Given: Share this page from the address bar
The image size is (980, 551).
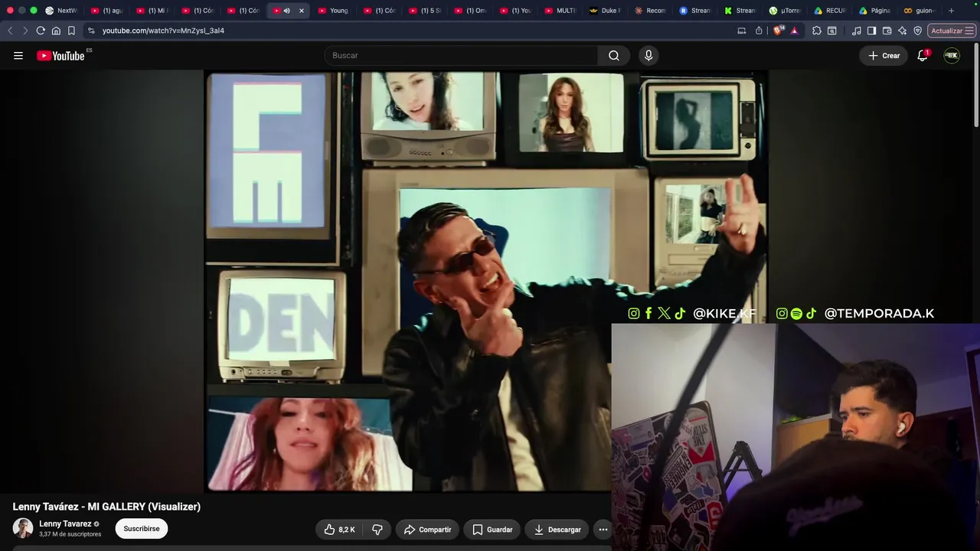Looking at the screenshot, I should (759, 31).
